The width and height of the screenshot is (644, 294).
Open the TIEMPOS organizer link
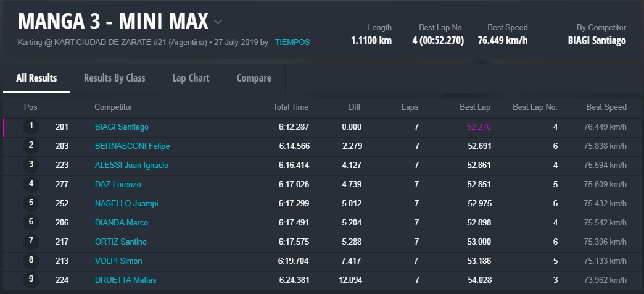pos(292,43)
